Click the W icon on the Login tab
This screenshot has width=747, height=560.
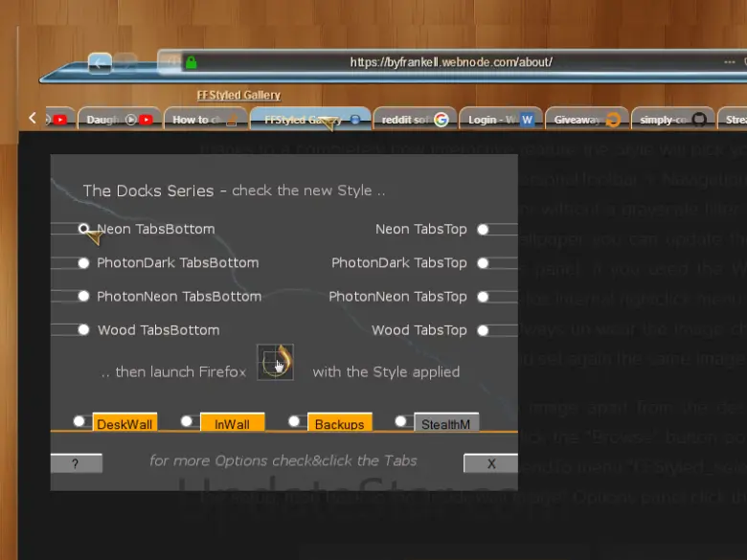point(527,120)
